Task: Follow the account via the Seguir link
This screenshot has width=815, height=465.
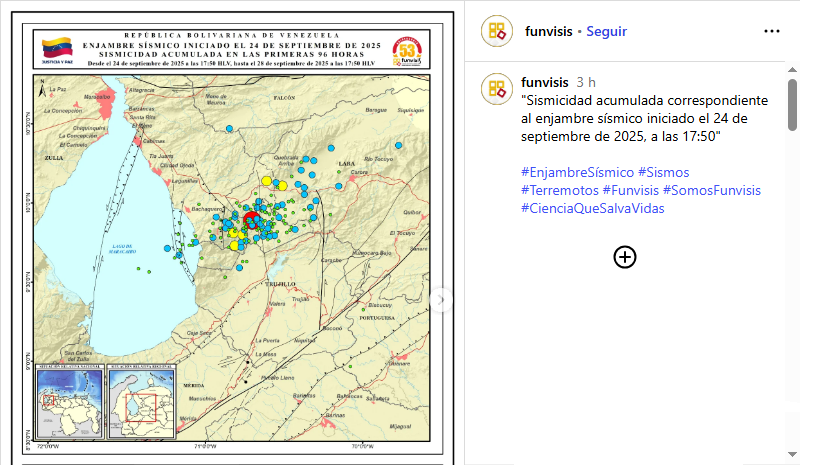Action: coord(606,31)
